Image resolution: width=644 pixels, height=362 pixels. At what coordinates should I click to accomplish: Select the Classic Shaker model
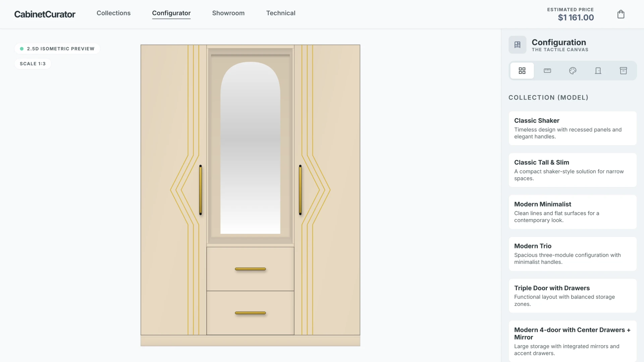click(x=572, y=128)
